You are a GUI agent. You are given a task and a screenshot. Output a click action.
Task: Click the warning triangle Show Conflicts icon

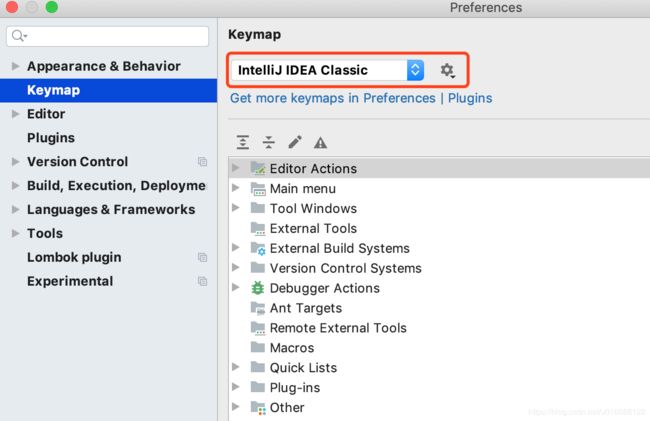320,143
